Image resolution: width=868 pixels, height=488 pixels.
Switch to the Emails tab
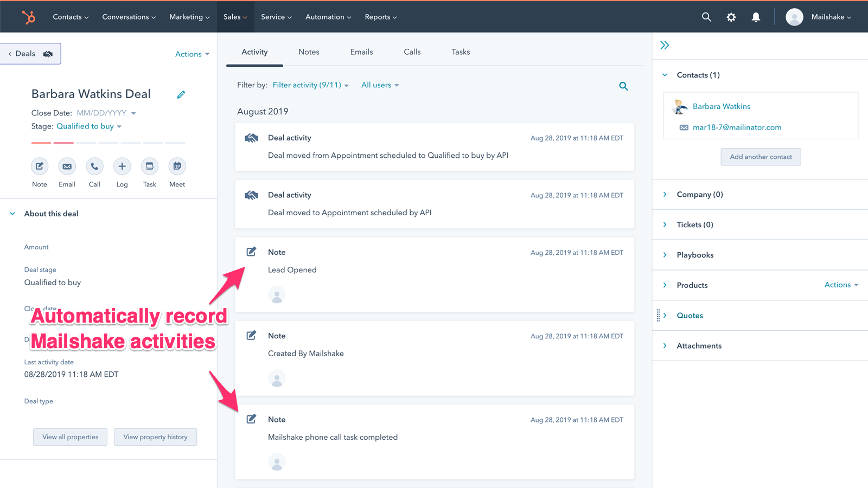click(361, 52)
